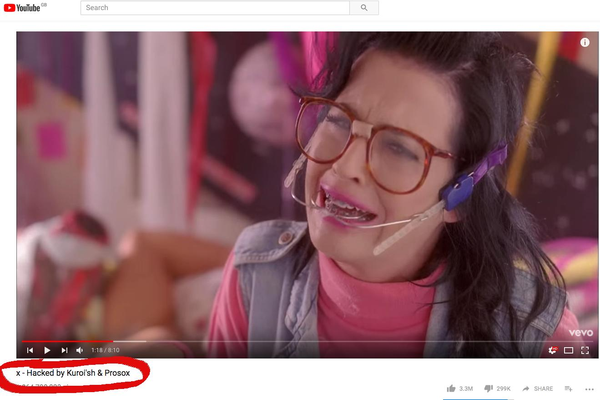Open player settings gear
This screenshot has width=600, height=400.
(552, 350)
